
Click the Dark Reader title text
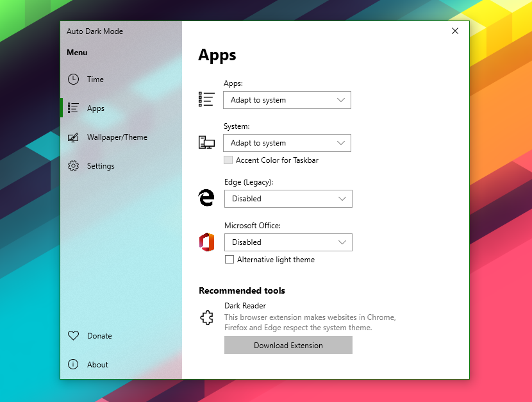245,306
